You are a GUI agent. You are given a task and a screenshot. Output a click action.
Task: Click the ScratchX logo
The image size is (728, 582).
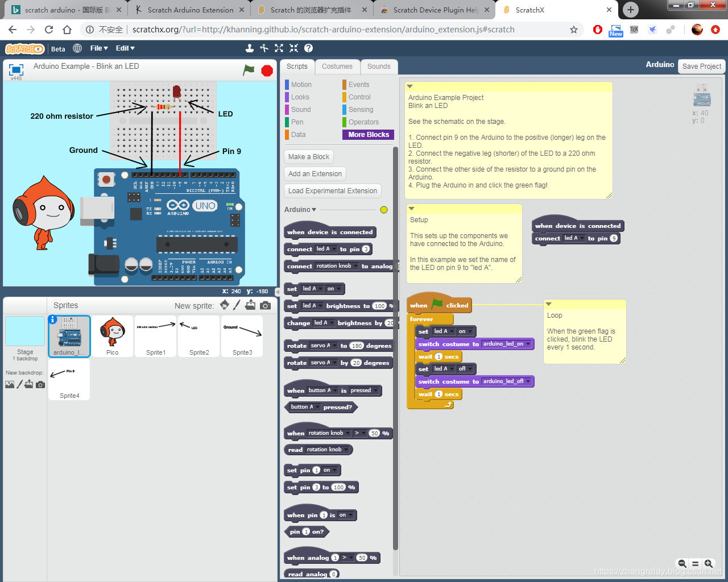pyautogui.click(x=24, y=49)
